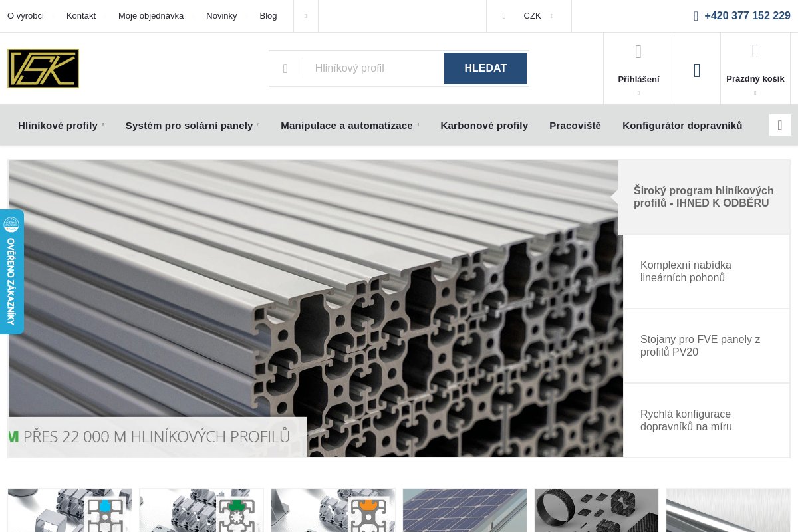The height and width of the screenshot is (532, 798).
Task: Click the VSK company logo
Action: 43,68
